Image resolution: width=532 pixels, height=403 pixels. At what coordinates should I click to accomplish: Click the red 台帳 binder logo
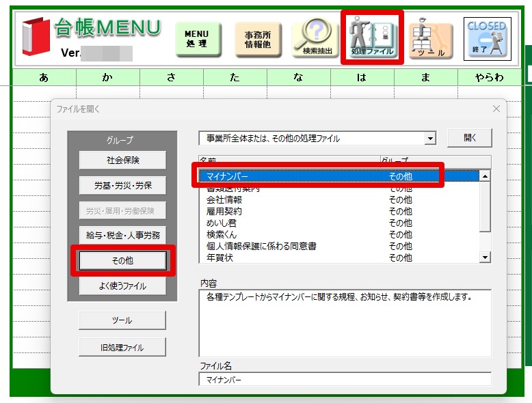[x=36, y=36]
